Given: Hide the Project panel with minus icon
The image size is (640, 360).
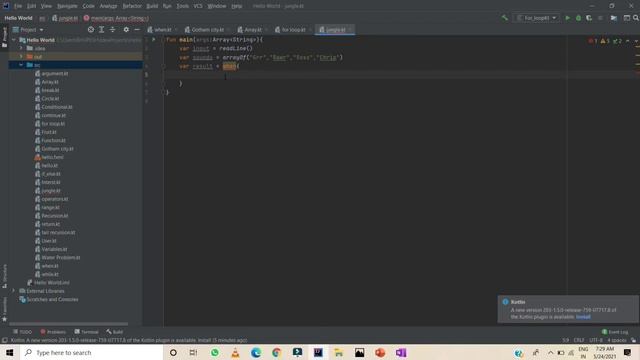Looking at the screenshot, I should [137, 29].
